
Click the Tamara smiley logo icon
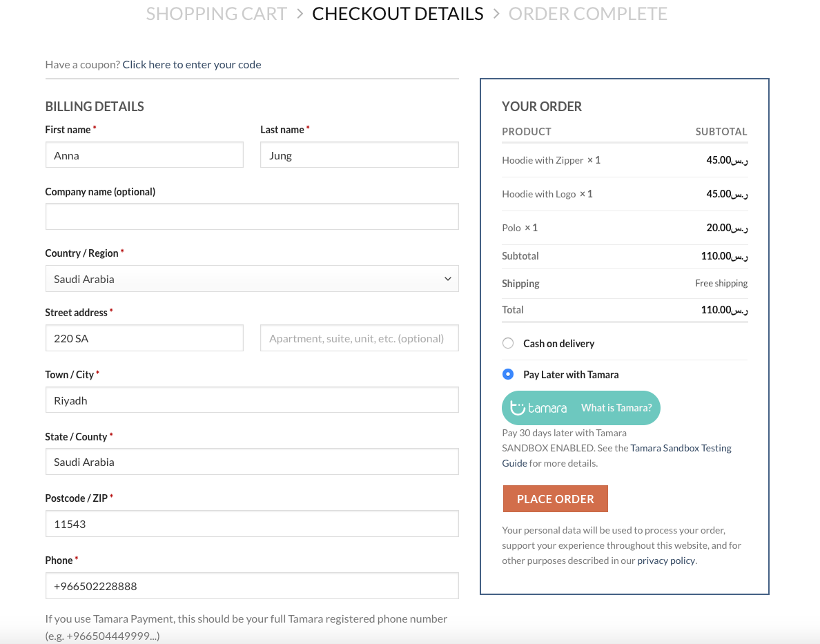pyautogui.click(x=517, y=407)
